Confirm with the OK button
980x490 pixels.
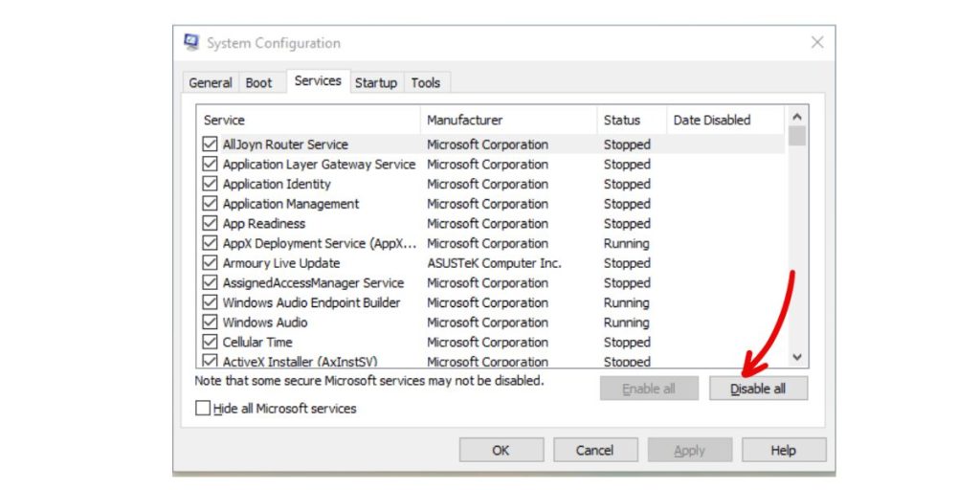[x=501, y=450]
